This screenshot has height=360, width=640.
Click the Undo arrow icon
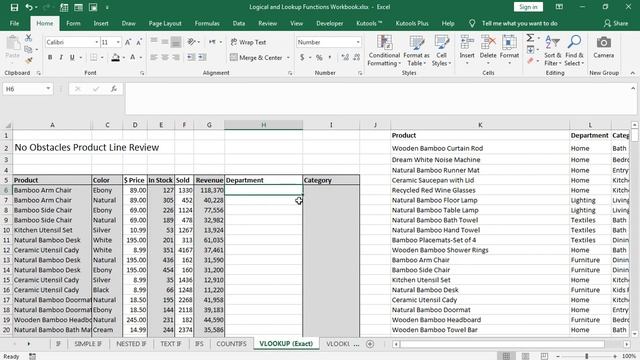[x=29, y=7]
